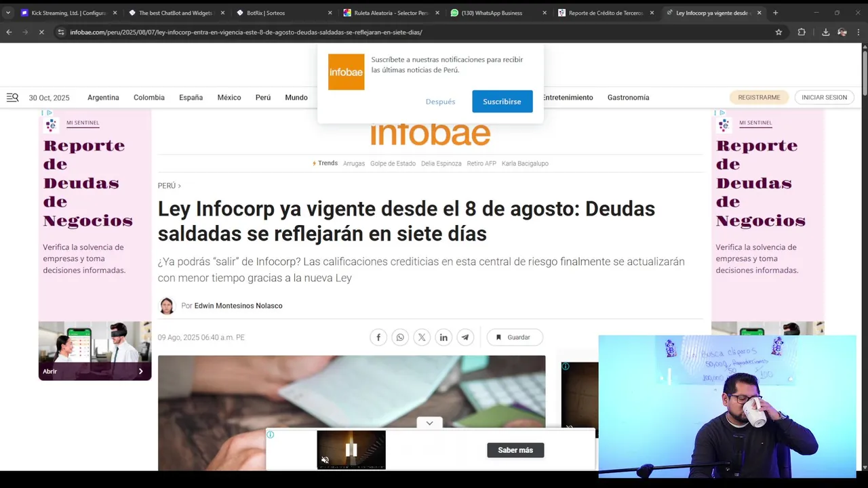Open browser extensions puzzle icon
This screenshot has width=868, height=488.
pyautogui.click(x=802, y=32)
